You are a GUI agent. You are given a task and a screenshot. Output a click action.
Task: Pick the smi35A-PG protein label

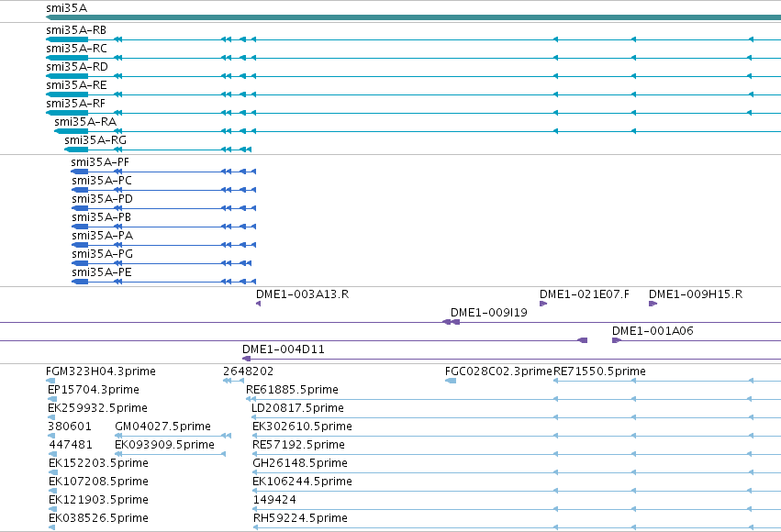[102, 254]
